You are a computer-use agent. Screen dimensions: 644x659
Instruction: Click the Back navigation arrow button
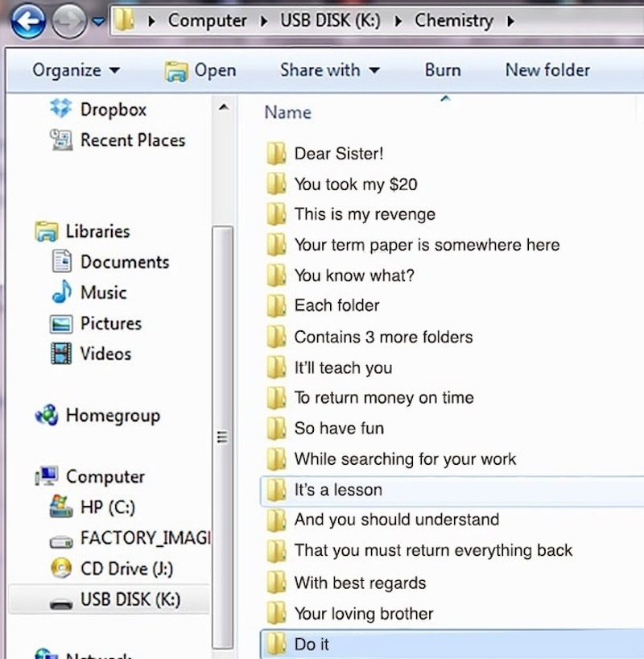pos(27,22)
